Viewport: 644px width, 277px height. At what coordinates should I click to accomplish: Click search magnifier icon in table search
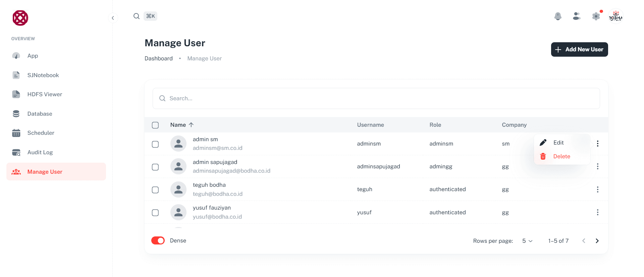(162, 98)
